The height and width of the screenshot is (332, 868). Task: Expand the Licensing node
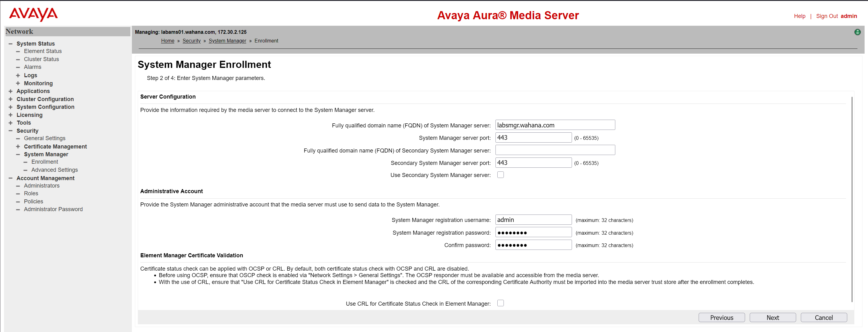(x=11, y=115)
